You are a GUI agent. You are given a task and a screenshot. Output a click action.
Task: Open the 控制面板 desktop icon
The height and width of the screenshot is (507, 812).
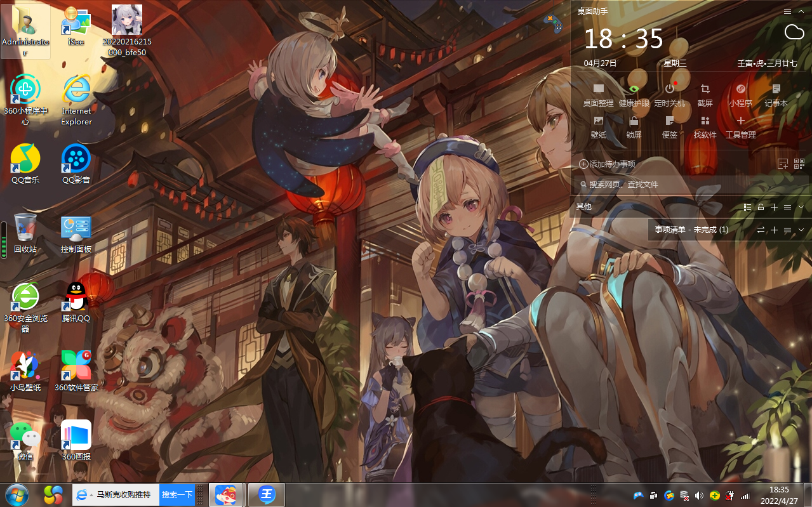[76, 233]
